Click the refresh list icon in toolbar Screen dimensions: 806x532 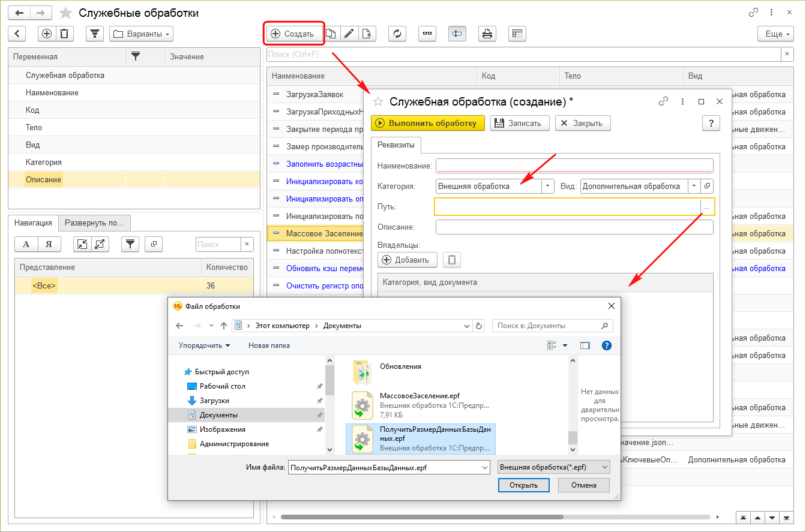(x=397, y=34)
